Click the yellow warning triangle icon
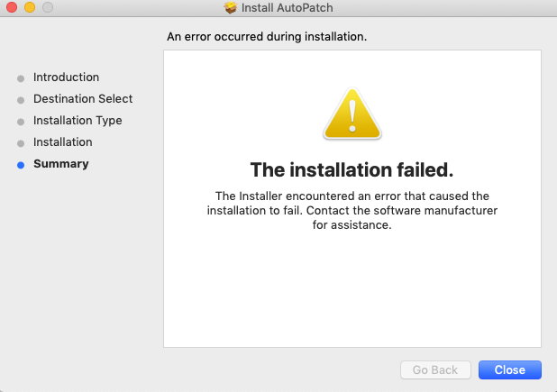This screenshot has height=392, width=557. [352, 114]
